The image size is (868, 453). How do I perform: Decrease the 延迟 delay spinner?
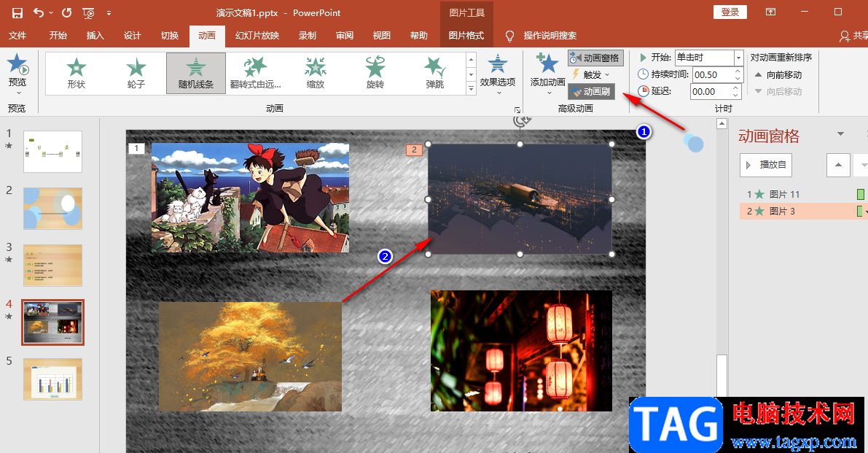coord(736,96)
